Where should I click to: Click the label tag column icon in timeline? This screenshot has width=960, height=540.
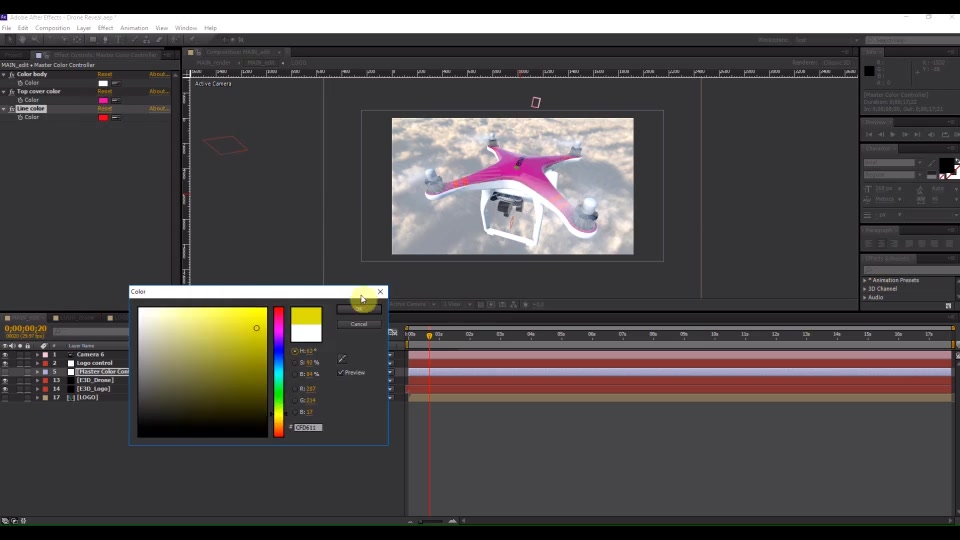43,346
